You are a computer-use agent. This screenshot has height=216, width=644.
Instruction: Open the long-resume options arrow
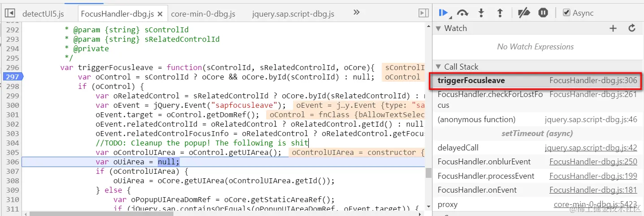point(450,17)
